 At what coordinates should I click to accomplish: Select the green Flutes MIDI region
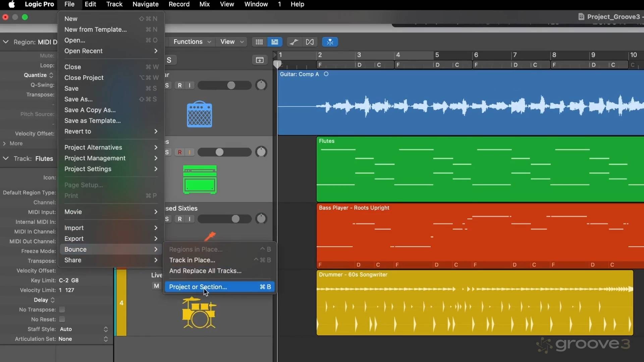tap(480, 169)
